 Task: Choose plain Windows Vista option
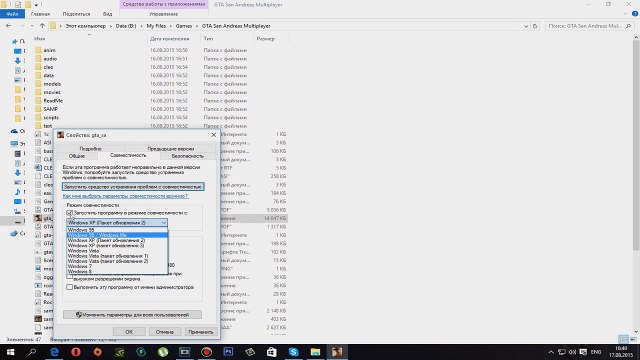point(117,251)
